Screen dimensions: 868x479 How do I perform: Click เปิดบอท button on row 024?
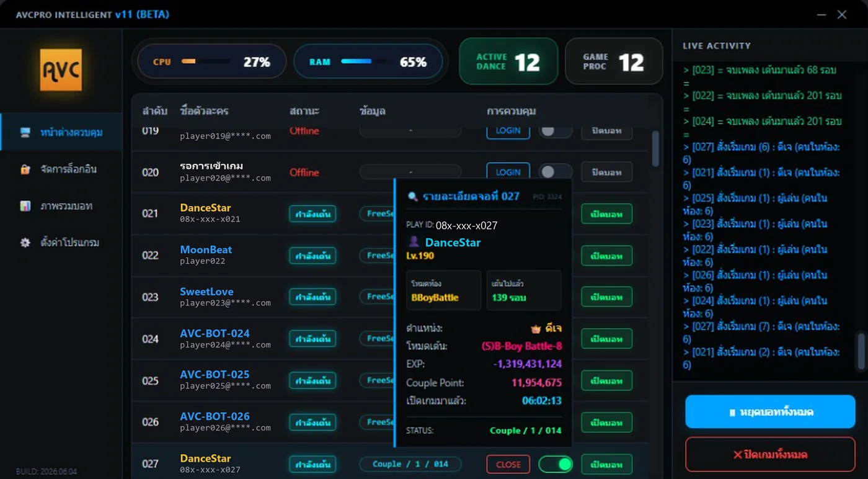coord(606,339)
